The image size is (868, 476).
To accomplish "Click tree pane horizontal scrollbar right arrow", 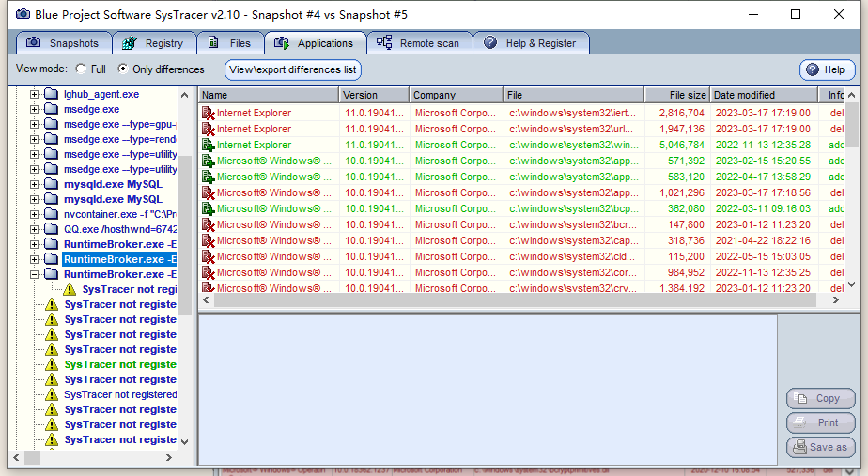I will pos(169,458).
